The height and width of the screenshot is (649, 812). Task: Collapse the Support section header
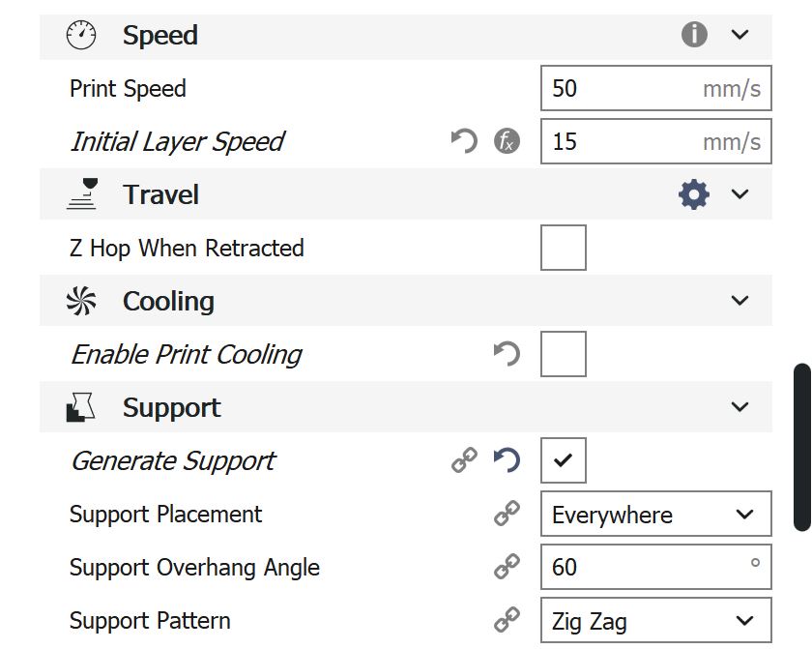pos(740,407)
